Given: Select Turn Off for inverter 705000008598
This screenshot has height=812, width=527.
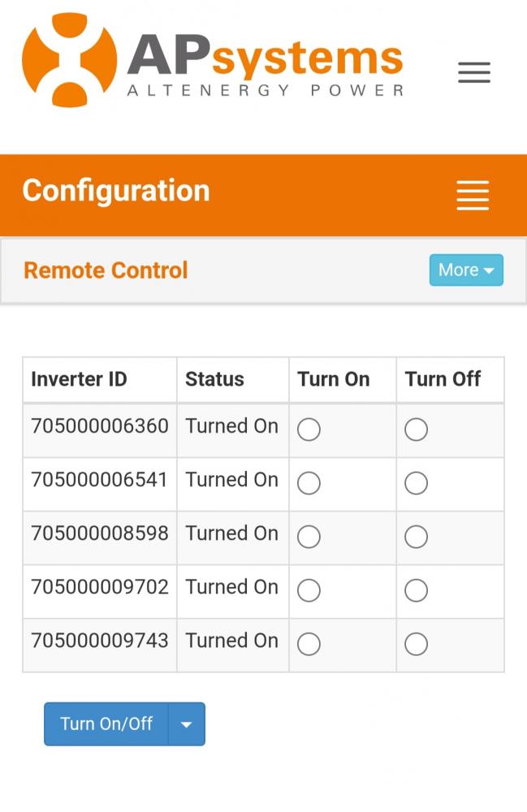Looking at the screenshot, I should pyautogui.click(x=417, y=537).
